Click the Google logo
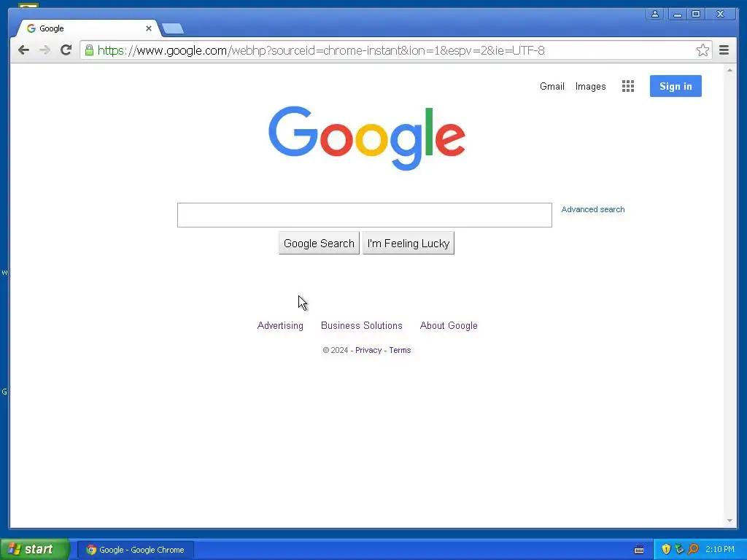 [x=366, y=137]
